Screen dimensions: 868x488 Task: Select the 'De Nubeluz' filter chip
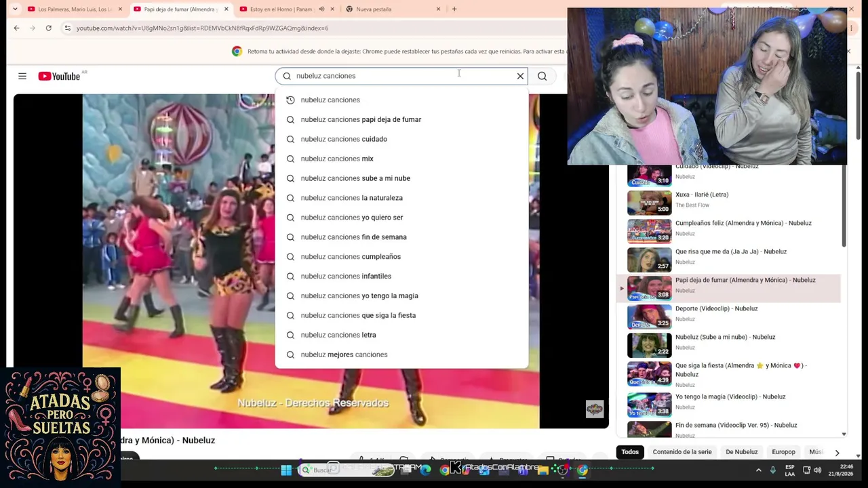pos(742,452)
